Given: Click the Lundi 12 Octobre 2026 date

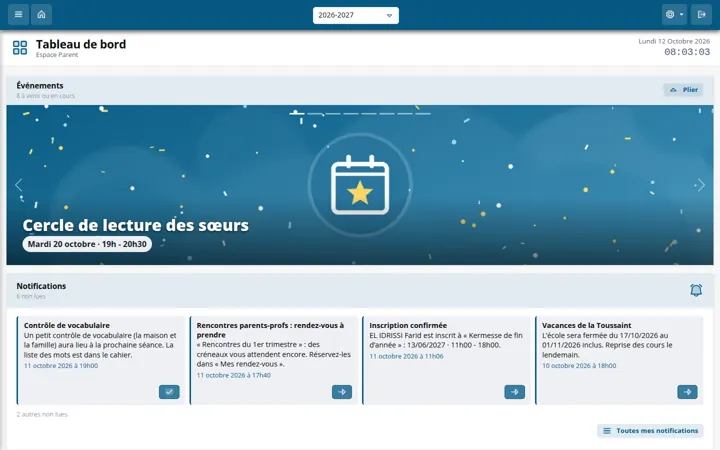Looking at the screenshot, I should point(674,41).
